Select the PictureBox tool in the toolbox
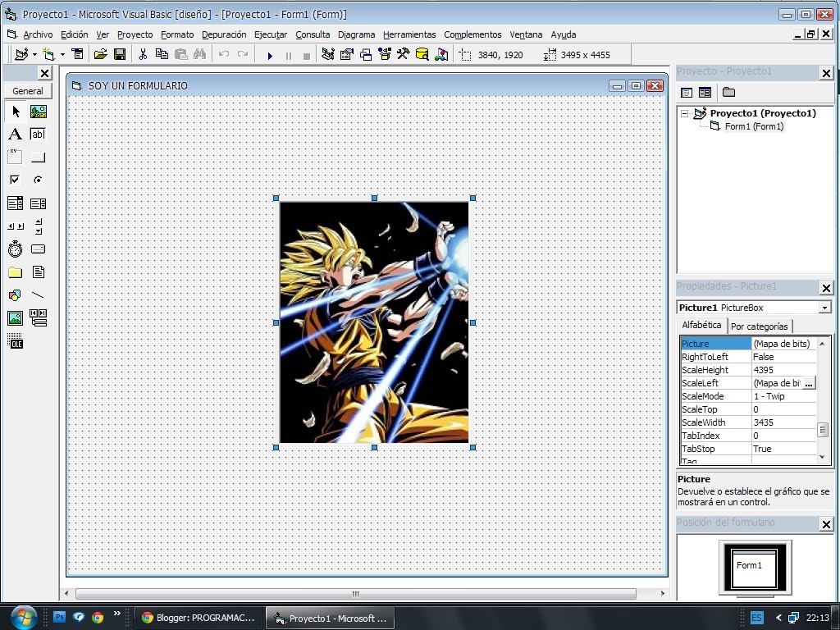This screenshot has height=630, width=840. tap(38, 110)
